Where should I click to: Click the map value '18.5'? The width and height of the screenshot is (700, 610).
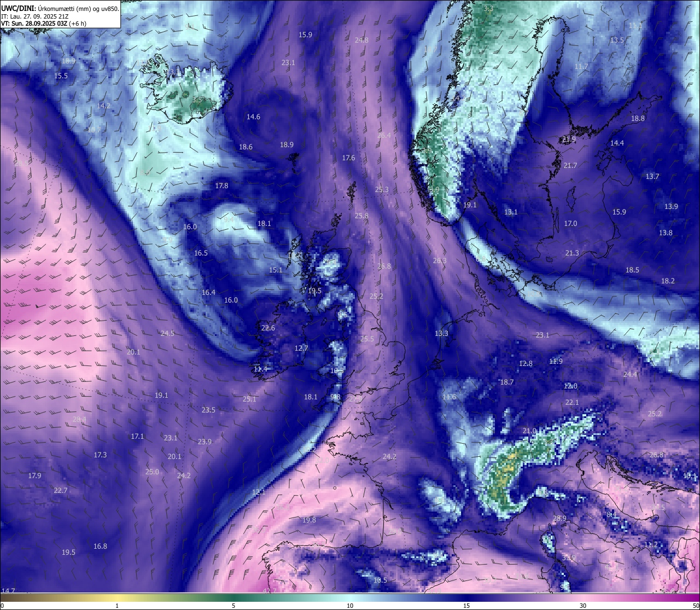632,270
